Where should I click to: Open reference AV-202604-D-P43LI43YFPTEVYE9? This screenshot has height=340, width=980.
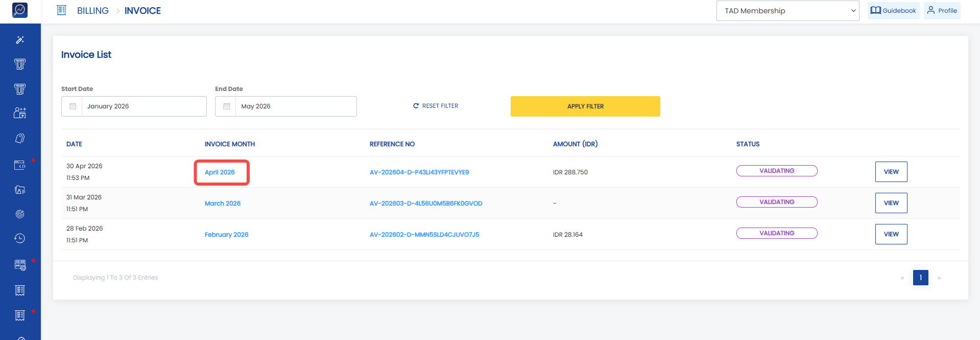tap(419, 172)
